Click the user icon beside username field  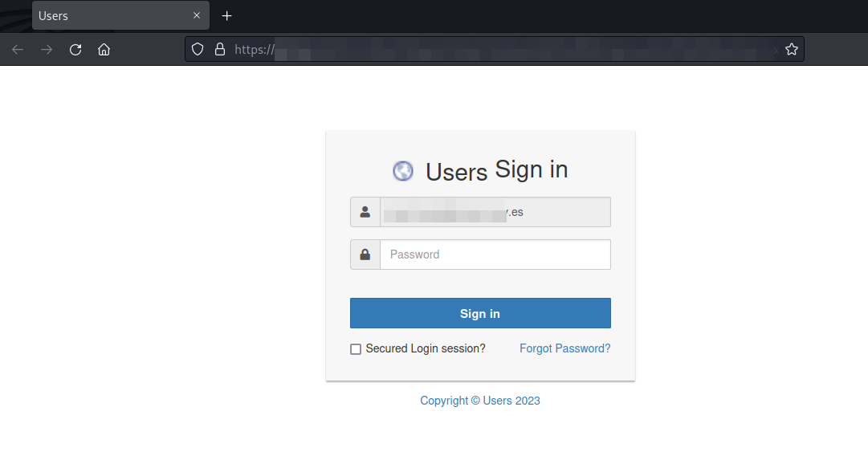point(365,213)
